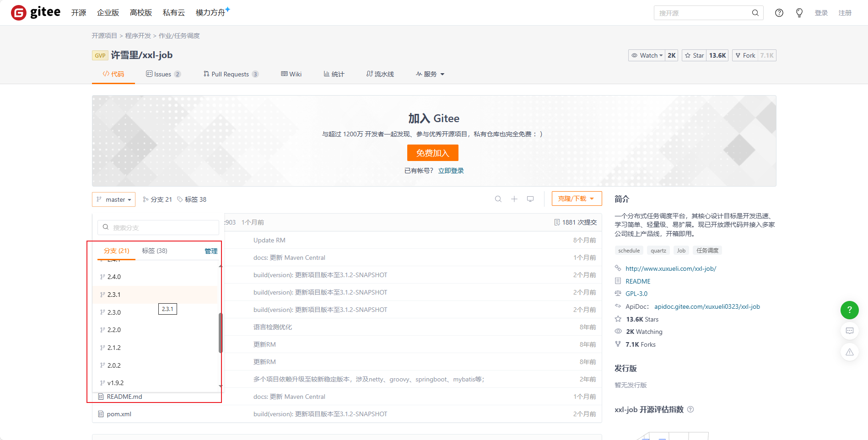This screenshot has width=868, height=440.
Task: Select branch 2.2.0
Action: tap(156, 330)
